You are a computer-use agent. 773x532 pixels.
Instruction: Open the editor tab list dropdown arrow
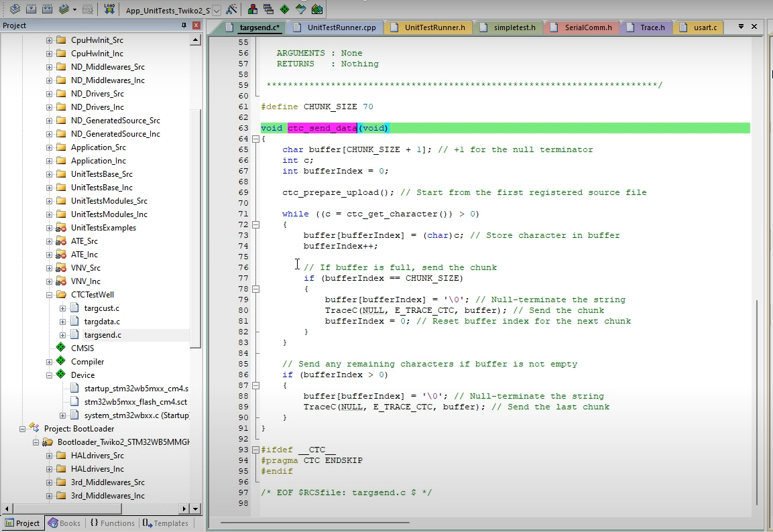(741, 27)
